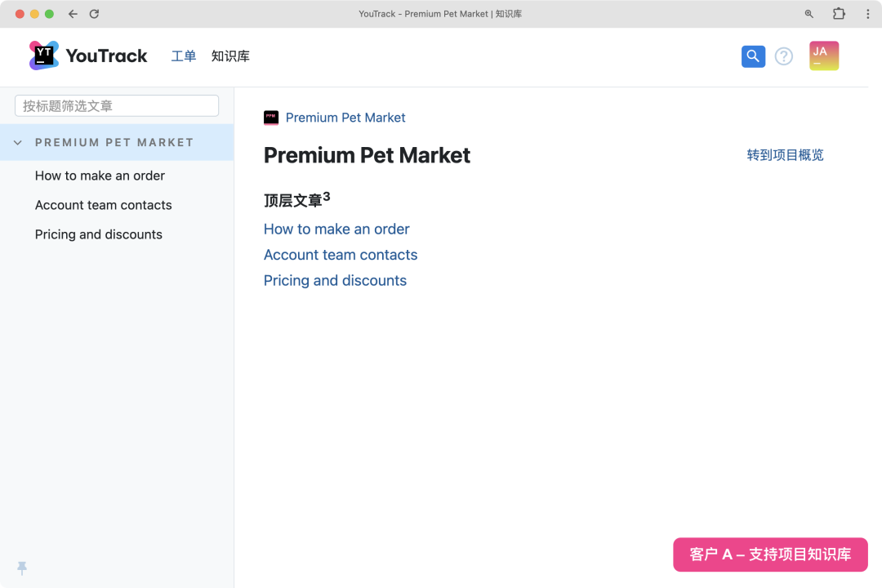Image resolution: width=882 pixels, height=588 pixels.
Task: Click the pin sidebar icon
Action: tap(22, 568)
